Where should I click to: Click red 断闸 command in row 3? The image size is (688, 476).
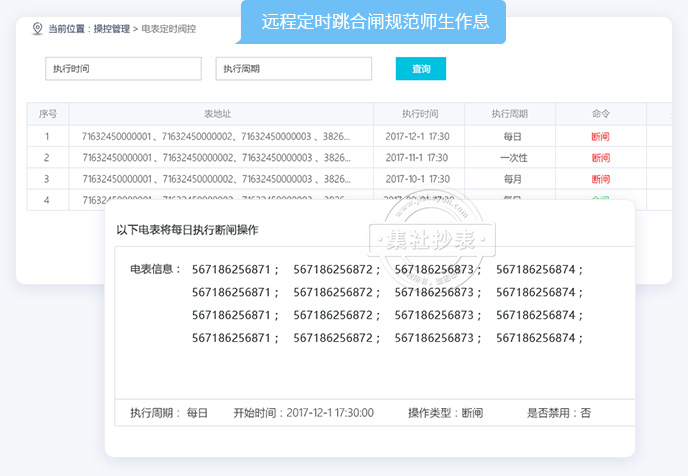(600, 179)
